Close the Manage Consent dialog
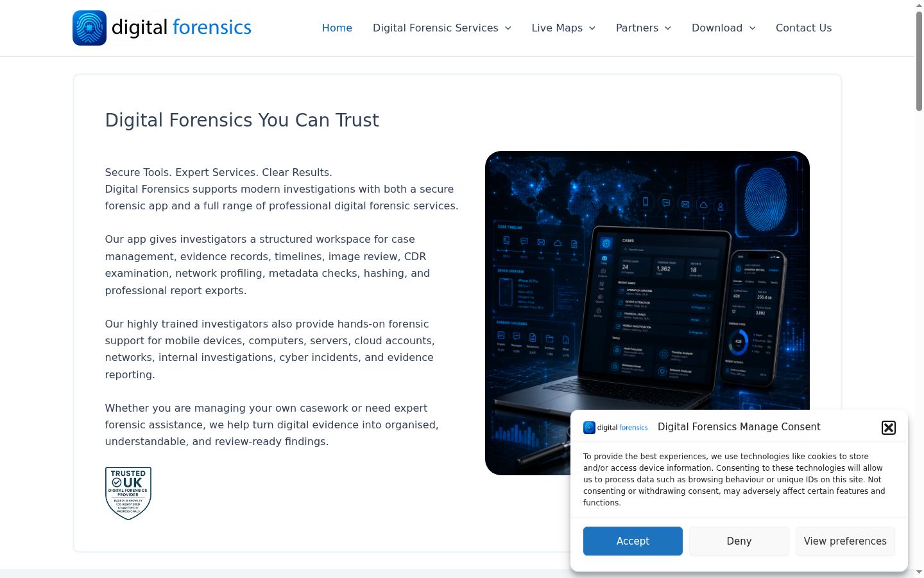Image resolution: width=924 pixels, height=578 pixels. coord(889,428)
